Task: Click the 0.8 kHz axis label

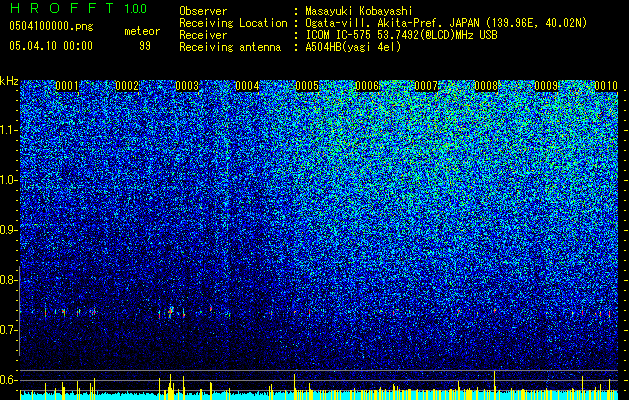Action: (7, 280)
